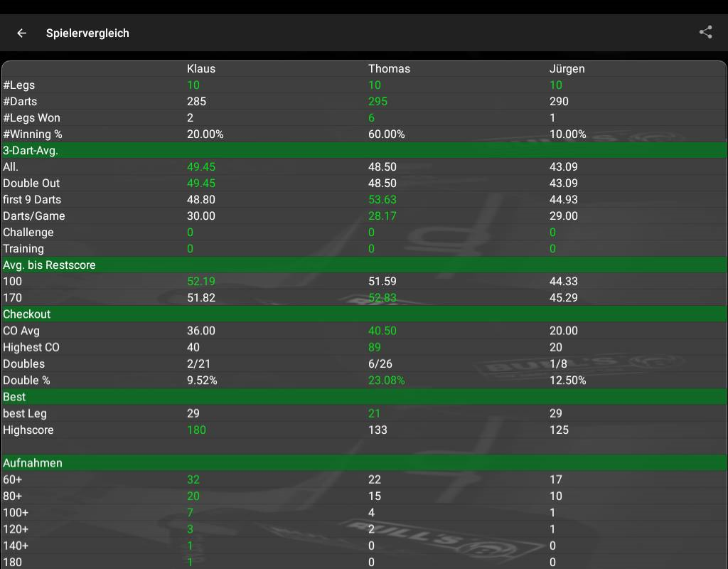
Task: Click the Double % row label
Action: click(x=26, y=381)
